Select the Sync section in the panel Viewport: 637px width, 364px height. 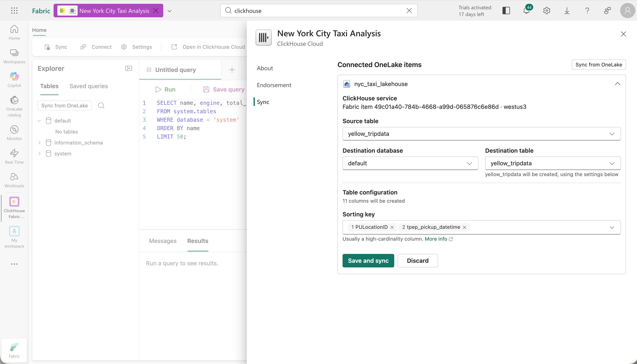tap(263, 102)
